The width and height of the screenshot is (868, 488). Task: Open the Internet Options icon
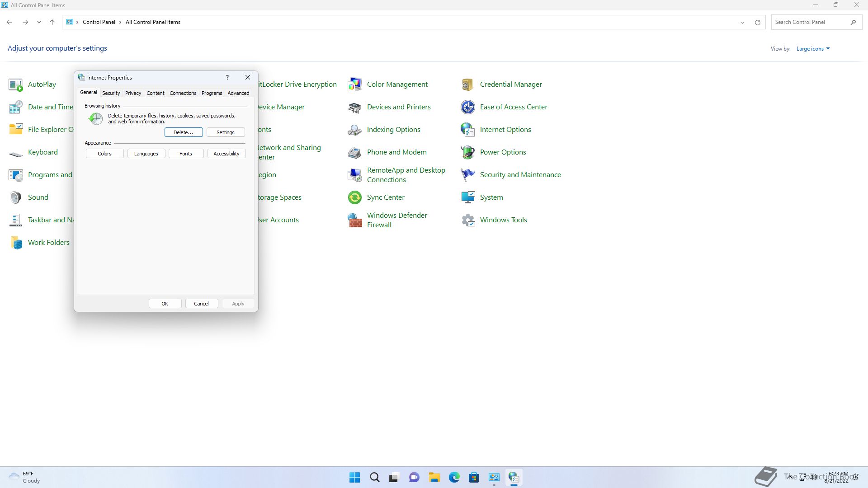click(x=468, y=130)
